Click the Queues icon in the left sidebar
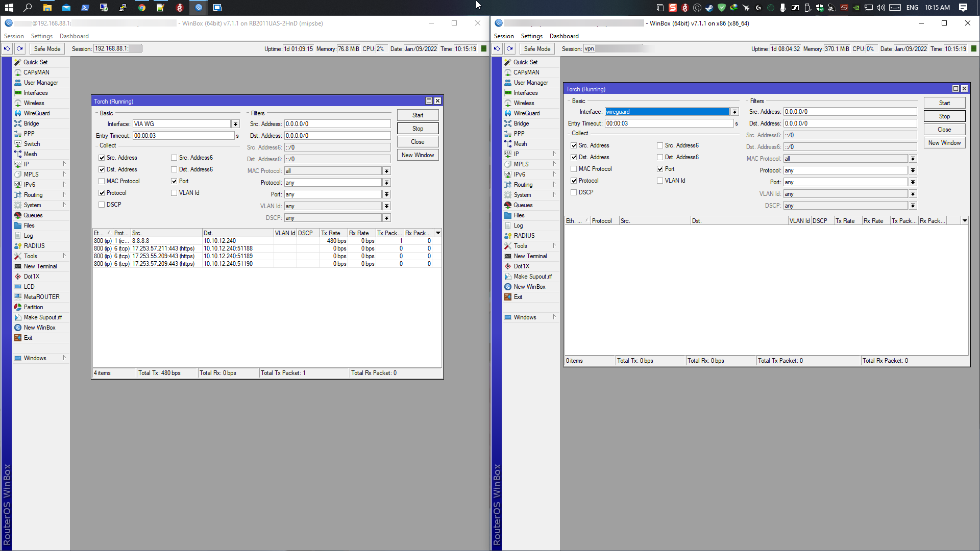Image resolution: width=980 pixels, height=551 pixels. 18,215
